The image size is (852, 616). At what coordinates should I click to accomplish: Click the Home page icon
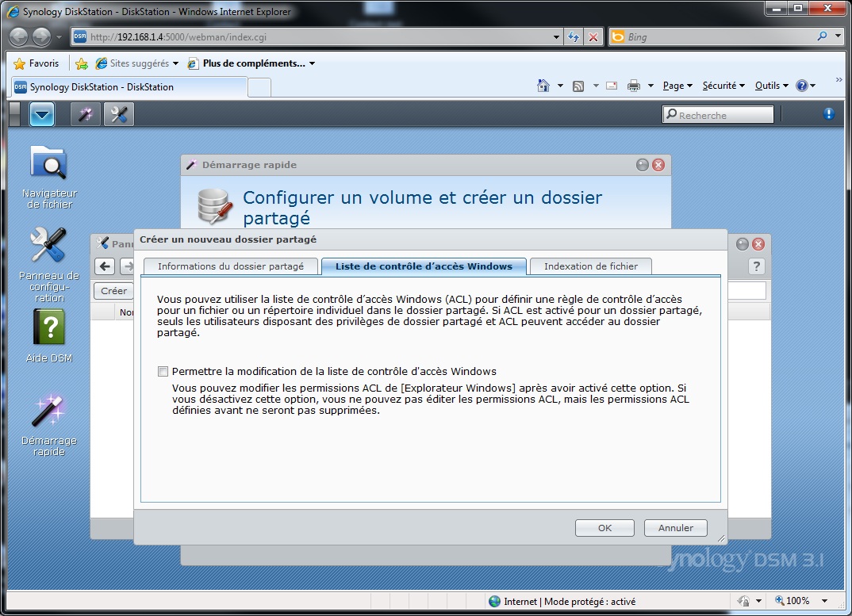pyautogui.click(x=543, y=86)
